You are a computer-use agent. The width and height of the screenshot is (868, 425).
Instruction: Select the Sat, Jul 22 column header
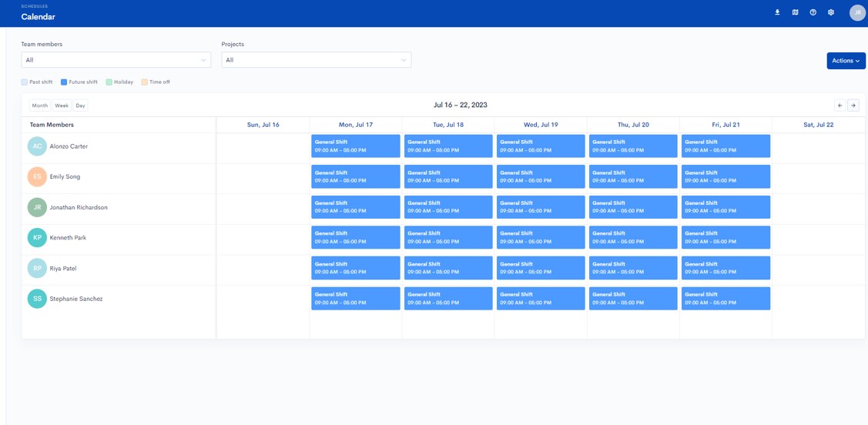point(818,125)
